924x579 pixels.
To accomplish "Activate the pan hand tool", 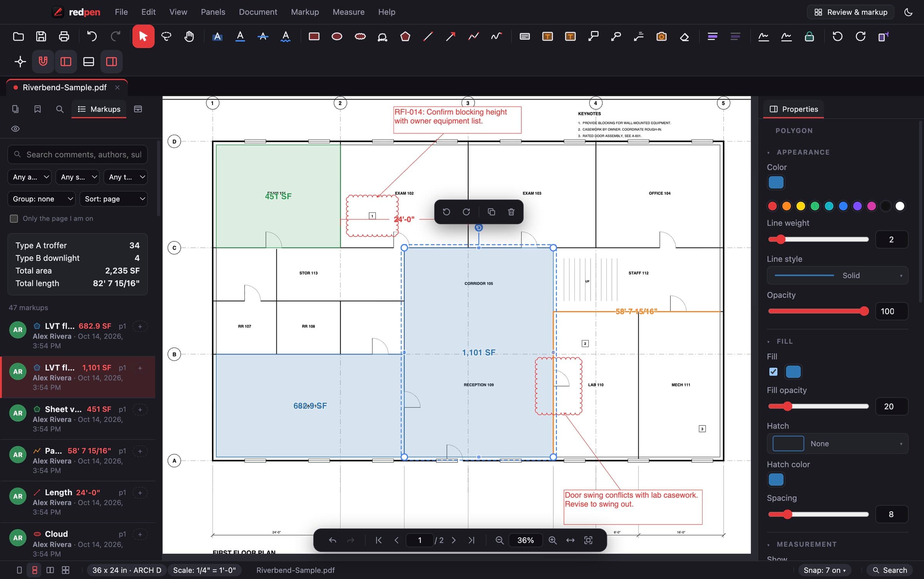I will [x=189, y=37].
